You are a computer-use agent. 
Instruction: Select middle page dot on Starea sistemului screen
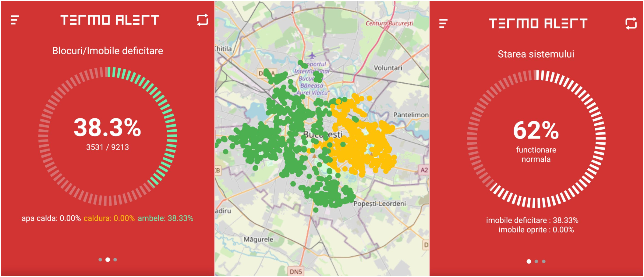536,261
